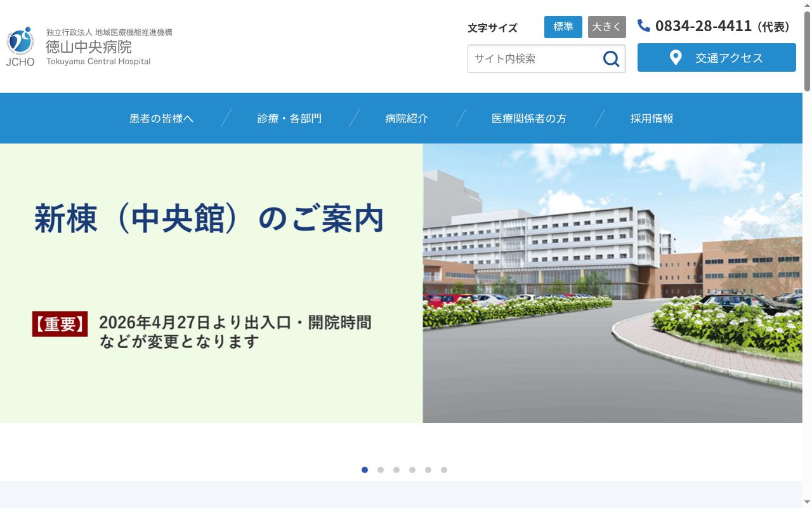Click the 【重要】 notice label
This screenshot has width=812, height=508.
coord(60,324)
